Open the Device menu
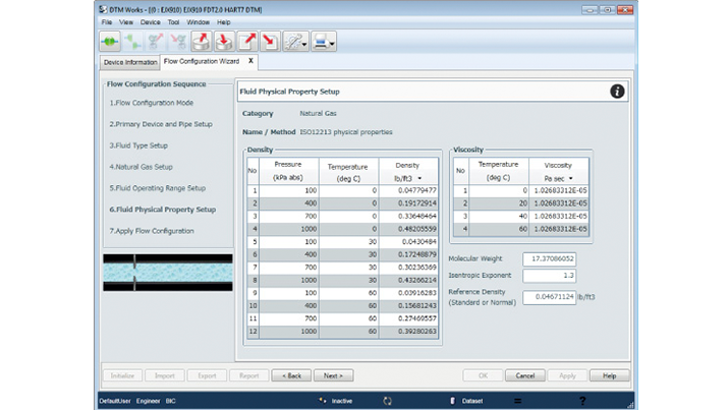728x410 pixels. coord(150,21)
